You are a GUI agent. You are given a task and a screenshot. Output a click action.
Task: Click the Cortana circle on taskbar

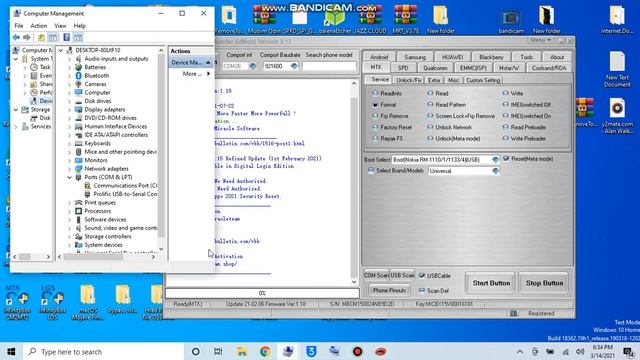[196, 351]
